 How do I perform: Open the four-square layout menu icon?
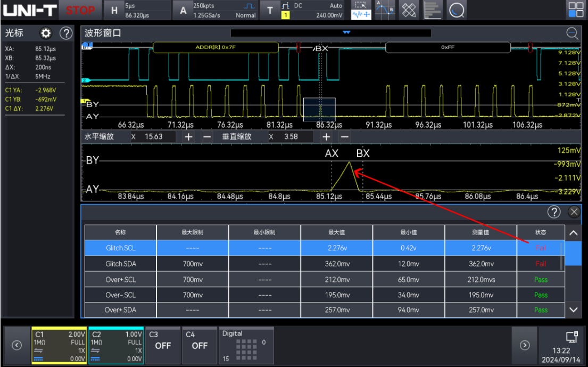point(575,10)
